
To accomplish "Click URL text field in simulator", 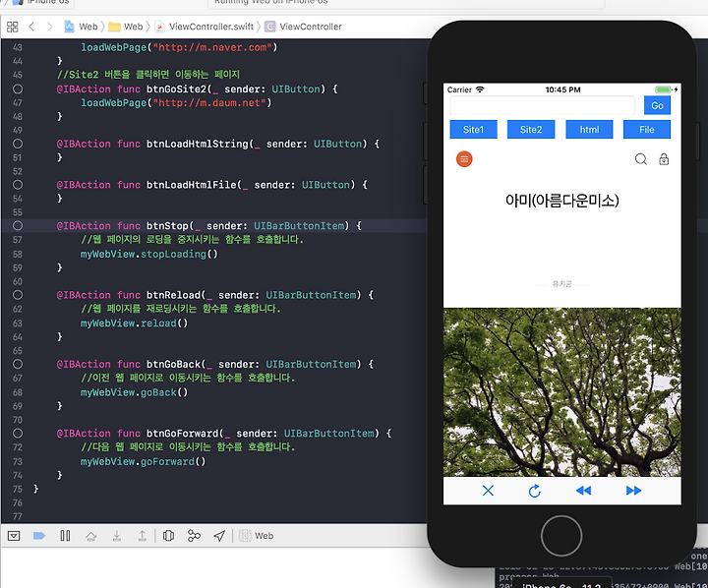I will tap(542, 105).
